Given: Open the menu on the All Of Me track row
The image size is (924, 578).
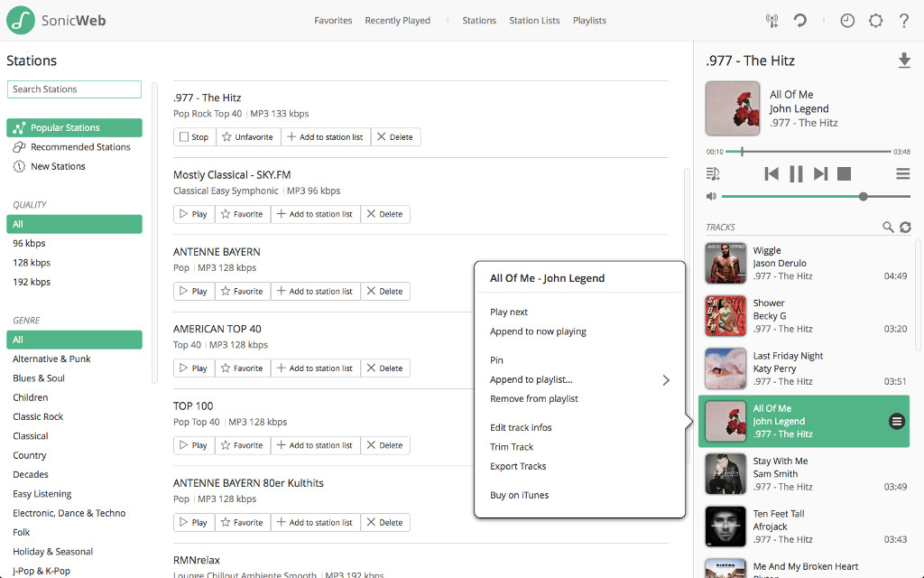Looking at the screenshot, I should (x=896, y=421).
